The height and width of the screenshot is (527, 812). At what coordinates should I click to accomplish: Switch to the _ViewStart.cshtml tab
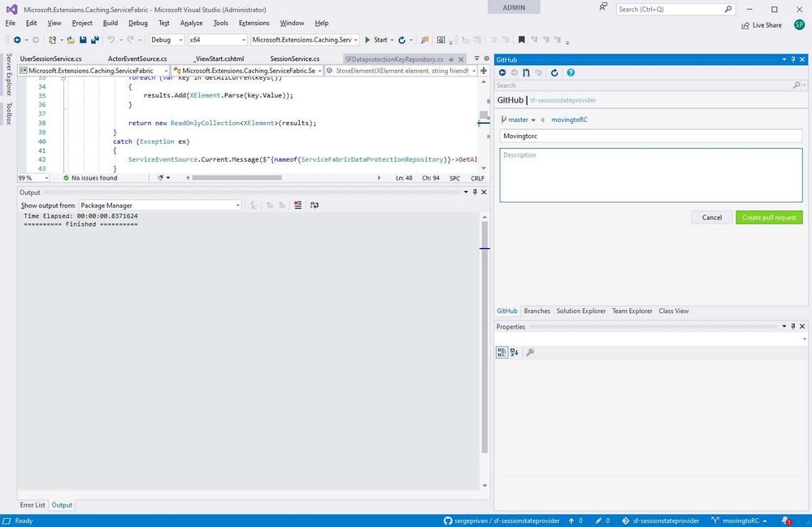click(x=219, y=59)
